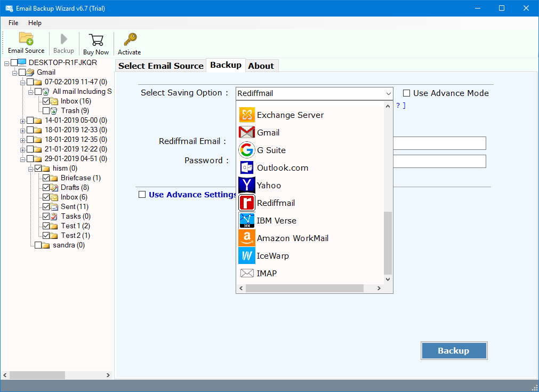Enable Use Advance Mode checkbox
The width and height of the screenshot is (539, 392).
tap(407, 93)
